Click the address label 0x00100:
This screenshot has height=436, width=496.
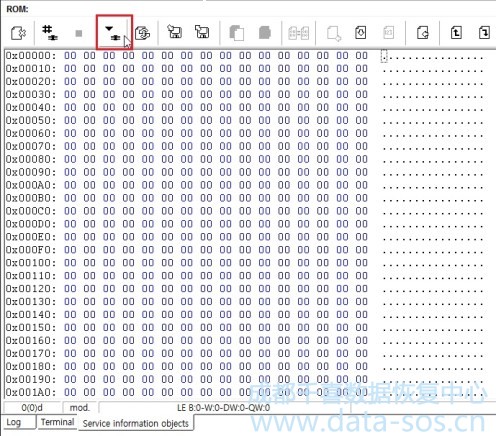(31, 263)
